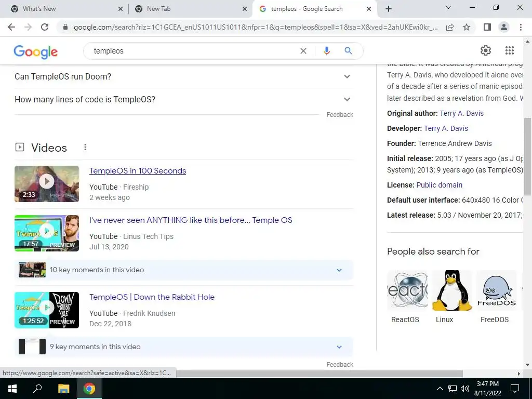Bookmark this tab with the star icon
The width and height of the screenshot is (532, 399).
coord(467,27)
